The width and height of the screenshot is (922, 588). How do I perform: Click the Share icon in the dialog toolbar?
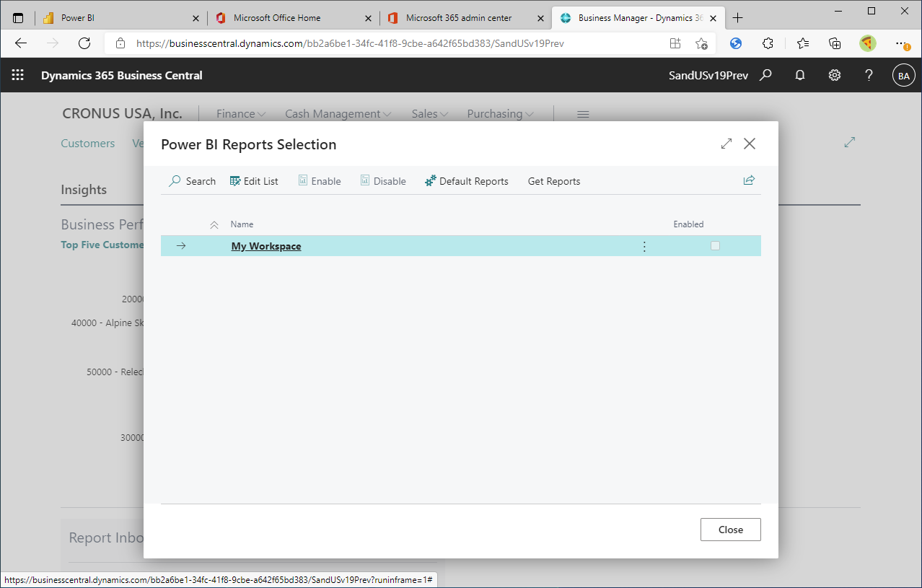click(x=749, y=180)
